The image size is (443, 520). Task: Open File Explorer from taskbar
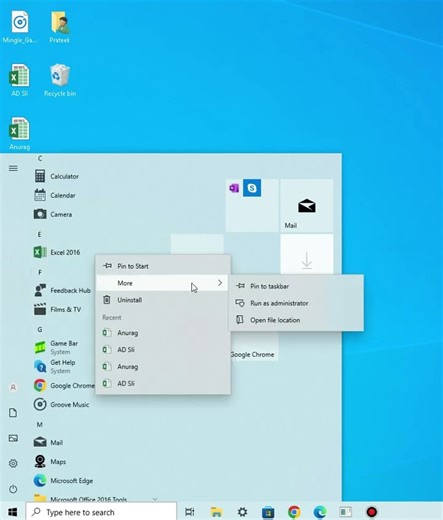[x=216, y=512]
